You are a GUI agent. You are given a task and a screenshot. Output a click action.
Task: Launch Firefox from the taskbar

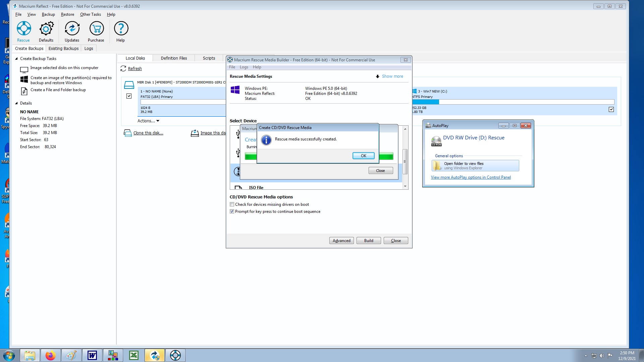pos(51,355)
